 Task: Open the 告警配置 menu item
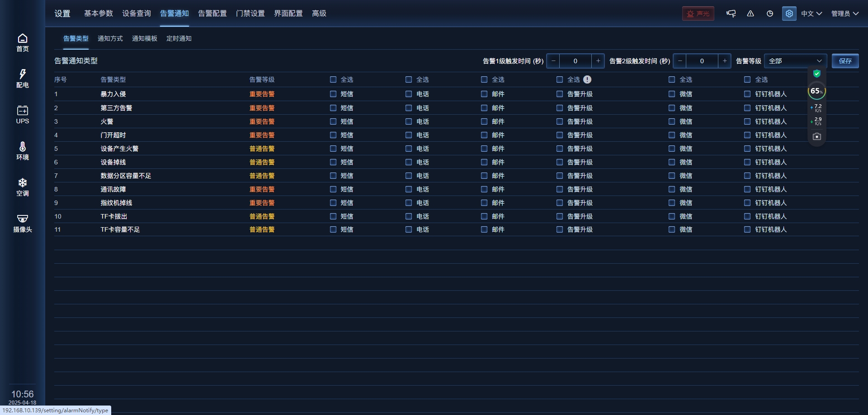212,14
